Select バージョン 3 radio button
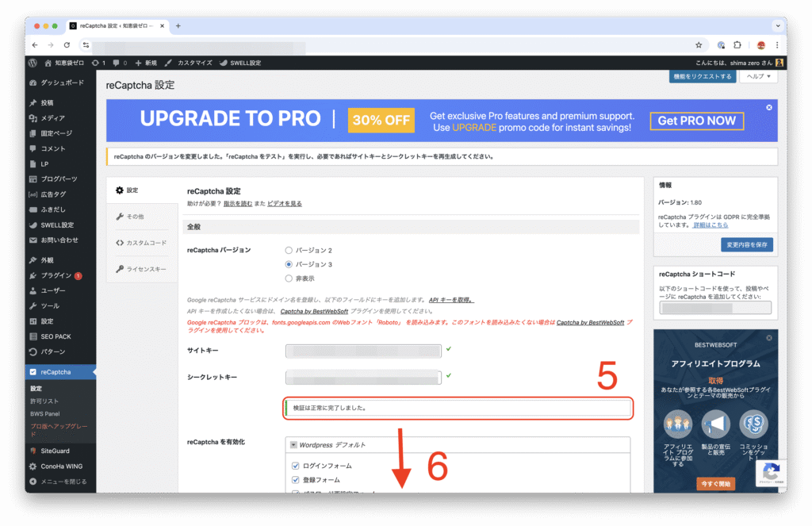Viewport: 812px width, 526px height. (289, 264)
